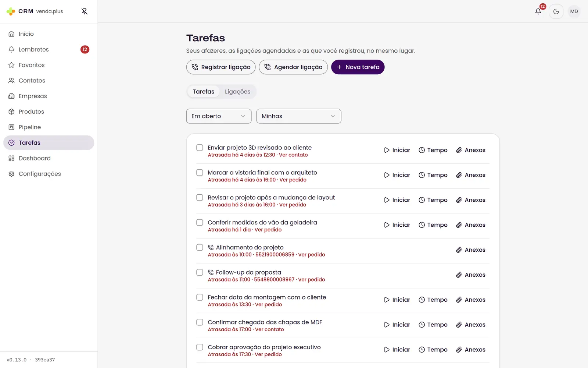Viewport: 588px width, 368px height.
Task: Open Pipeline in the sidebar
Action: [49, 127]
